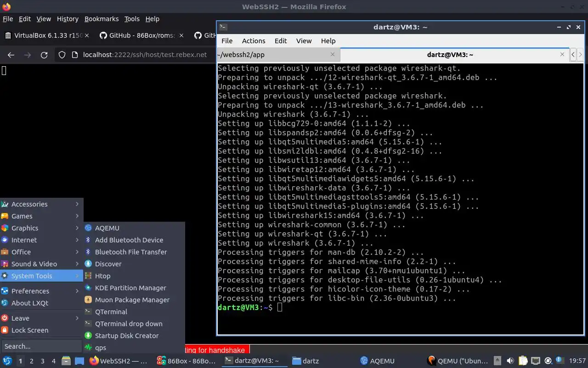Image resolution: width=588 pixels, height=368 pixels.
Task: Activate WebSSH2 Firefox window in the taskbar
Action: coord(119,361)
